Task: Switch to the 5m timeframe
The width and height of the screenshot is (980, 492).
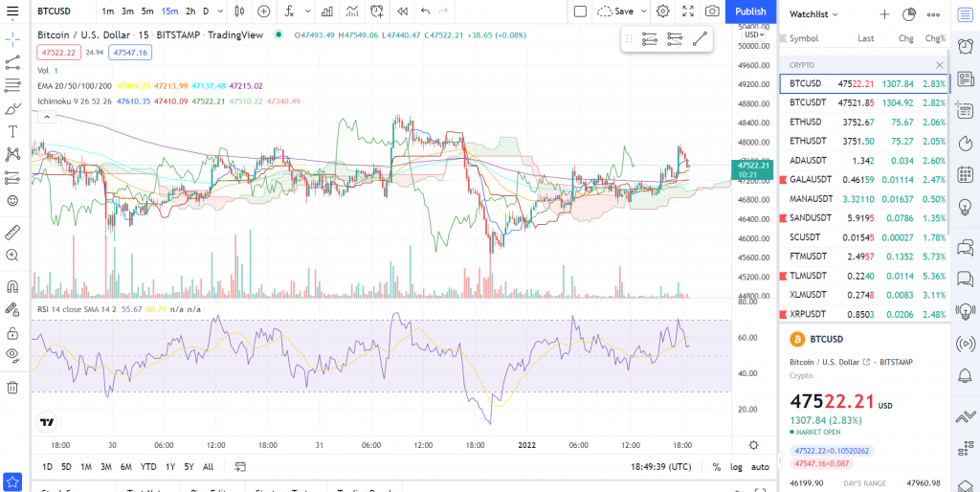Action: [147, 11]
